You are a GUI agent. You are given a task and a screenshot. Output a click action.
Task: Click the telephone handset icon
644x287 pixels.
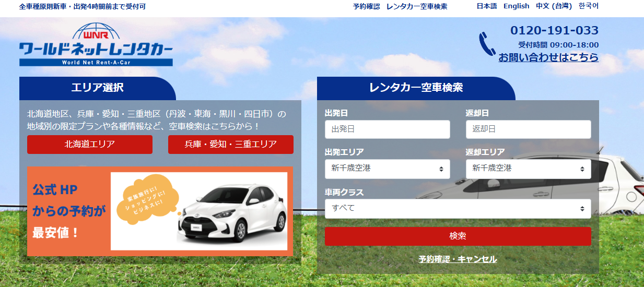tap(487, 44)
